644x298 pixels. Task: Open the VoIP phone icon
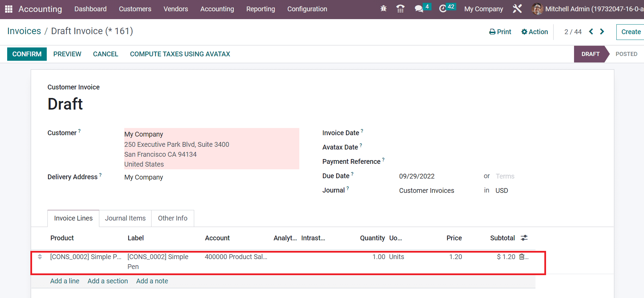click(x=401, y=9)
